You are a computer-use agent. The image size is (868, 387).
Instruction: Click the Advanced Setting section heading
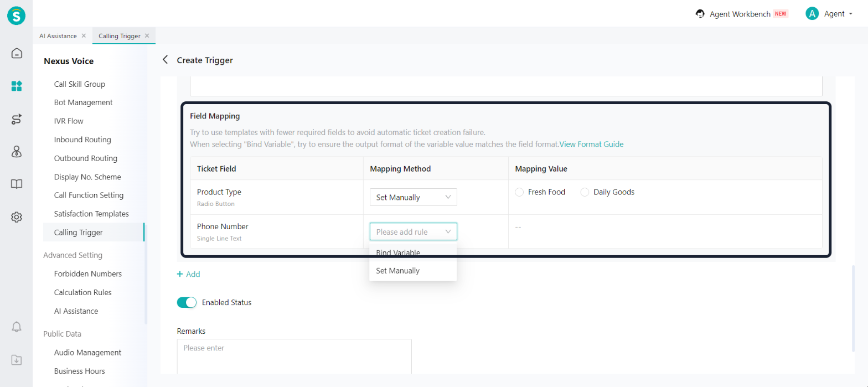click(x=73, y=255)
